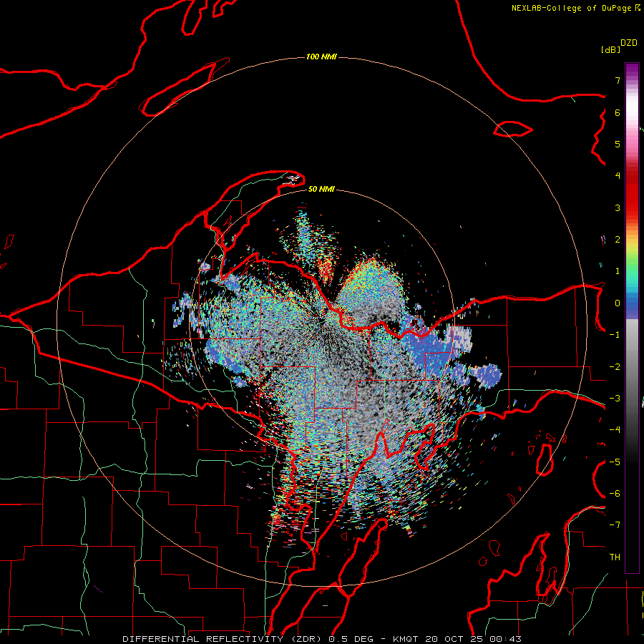The width and height of the screenshot is (644, 644).
Task: Click the green band of the ZDR color bar
Action: pos(632,263)
